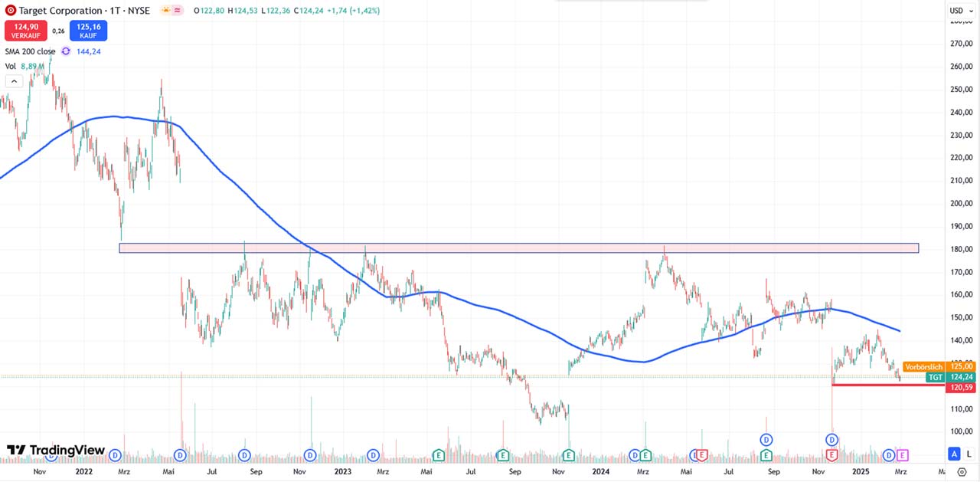Click the 210,00 price axis label
This screenshot has width=980, height=482.
[x=962, y=181]
